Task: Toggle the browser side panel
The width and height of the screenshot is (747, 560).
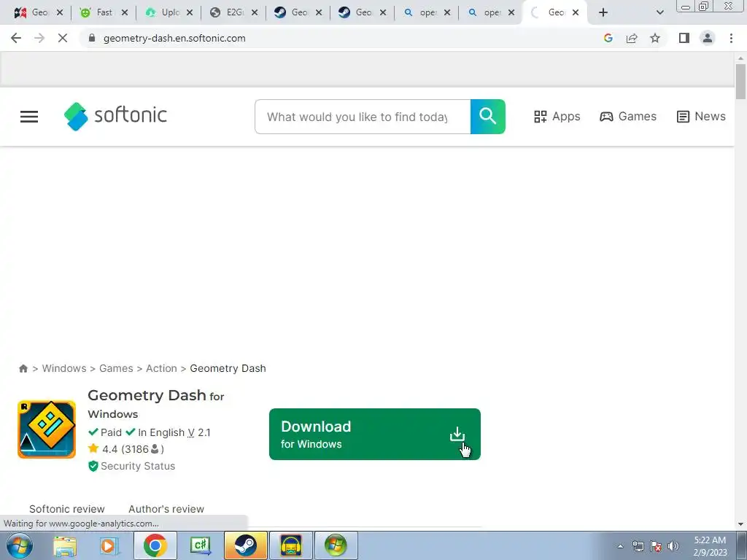Action: click(x=684, y=38)
